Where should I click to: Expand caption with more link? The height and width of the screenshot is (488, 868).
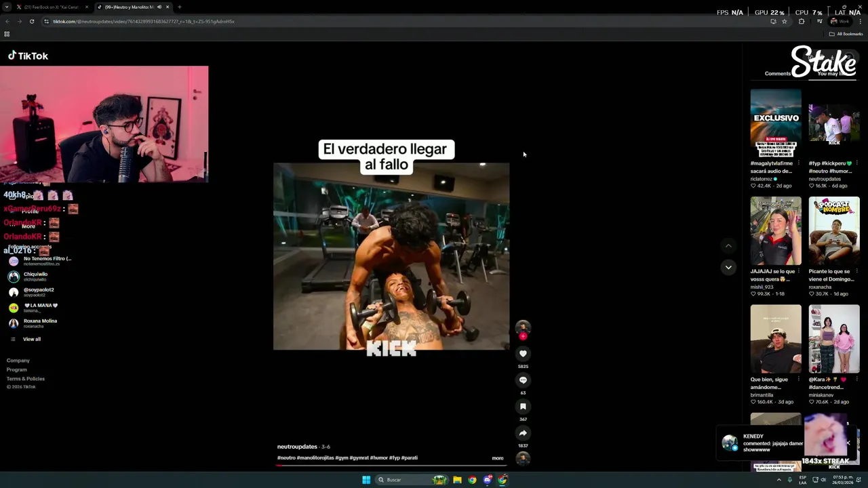pyautogui.click(x=498, y=458)
